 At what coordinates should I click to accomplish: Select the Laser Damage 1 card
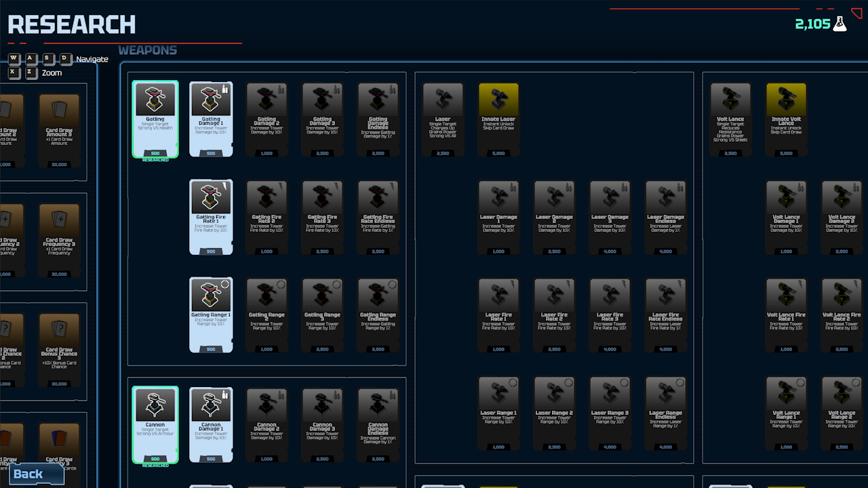pyautogui.click(x=498, y=217)
